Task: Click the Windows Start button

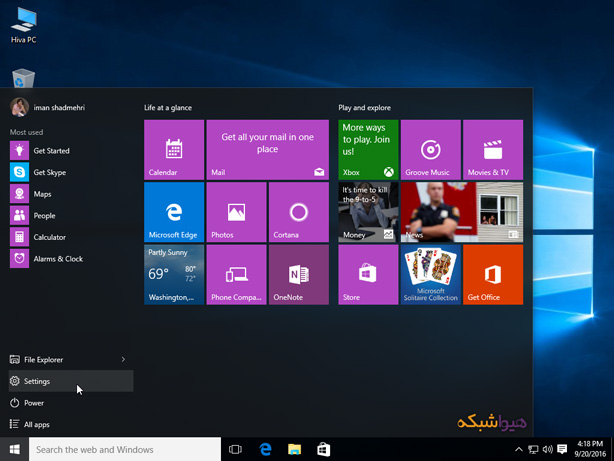Action: (14, 449)
